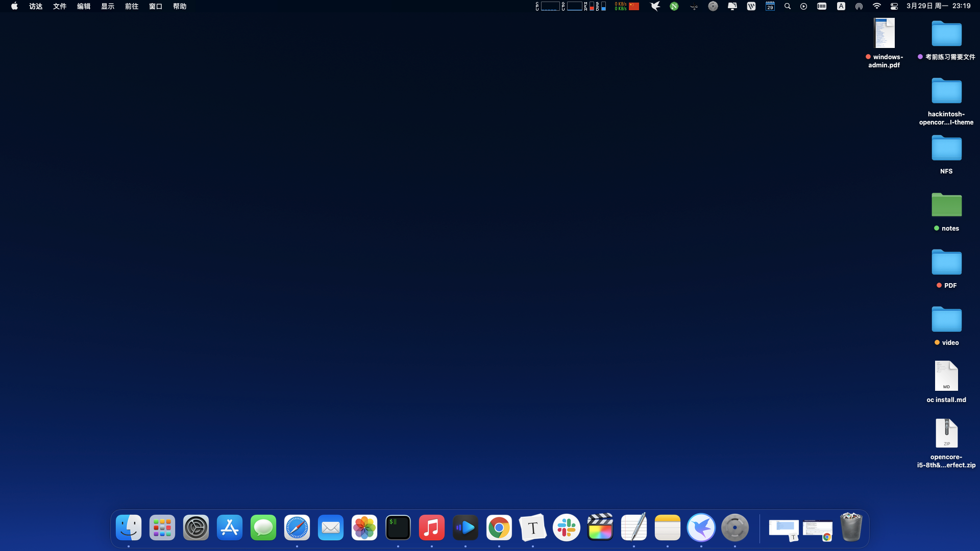Click the gray disc menu bar icon
This screenshot has height=551, width=980.
click(713, 6)
